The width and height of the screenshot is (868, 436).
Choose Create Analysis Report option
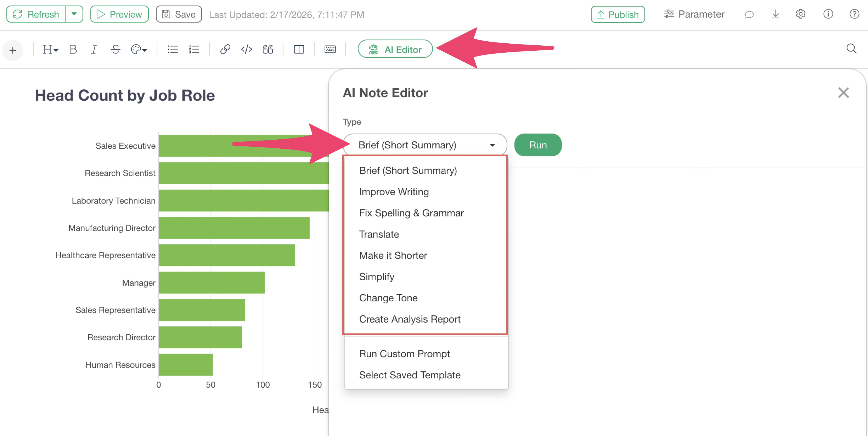coord(409,319)
